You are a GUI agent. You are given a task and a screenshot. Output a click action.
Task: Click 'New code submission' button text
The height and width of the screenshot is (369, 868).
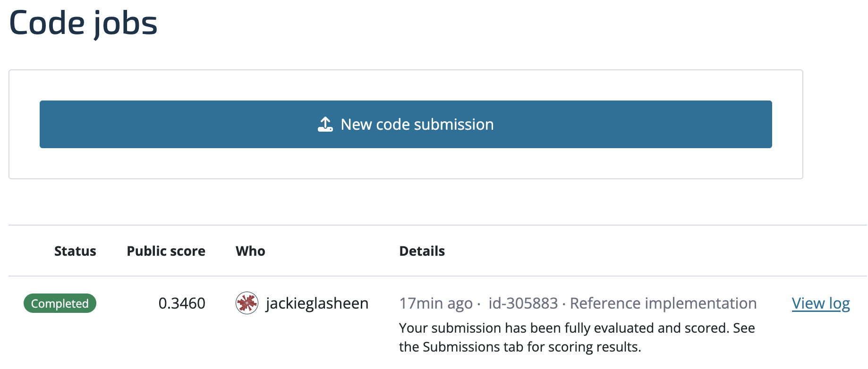click(417, 125)
